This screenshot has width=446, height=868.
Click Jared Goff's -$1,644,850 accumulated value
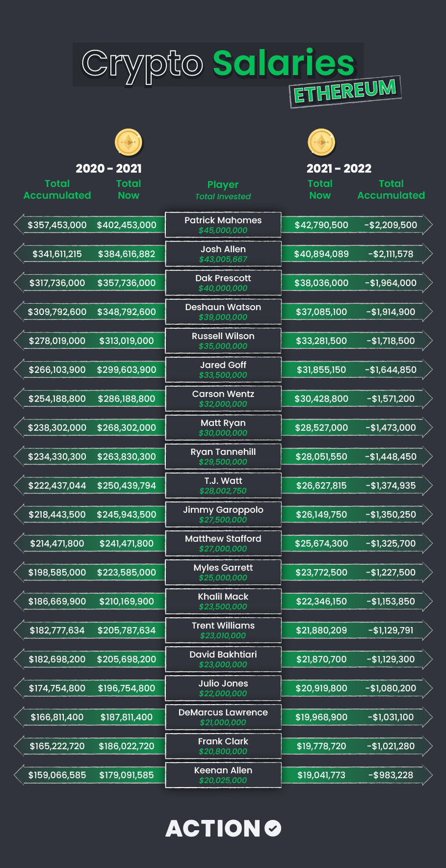[x=391, y=369]
